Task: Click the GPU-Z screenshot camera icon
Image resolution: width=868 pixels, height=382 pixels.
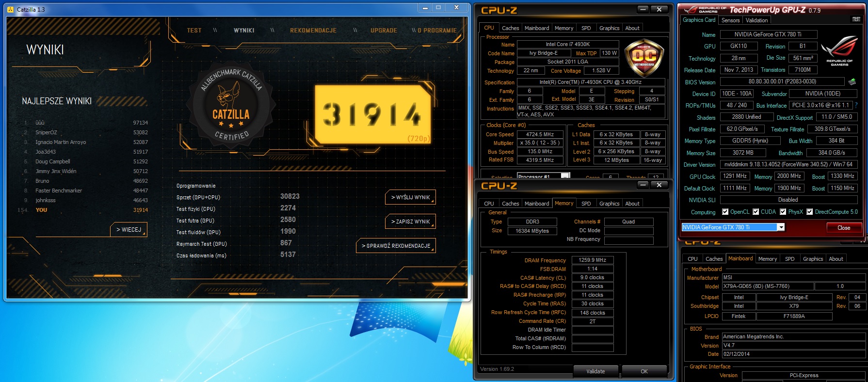Action: pos(856,19)
